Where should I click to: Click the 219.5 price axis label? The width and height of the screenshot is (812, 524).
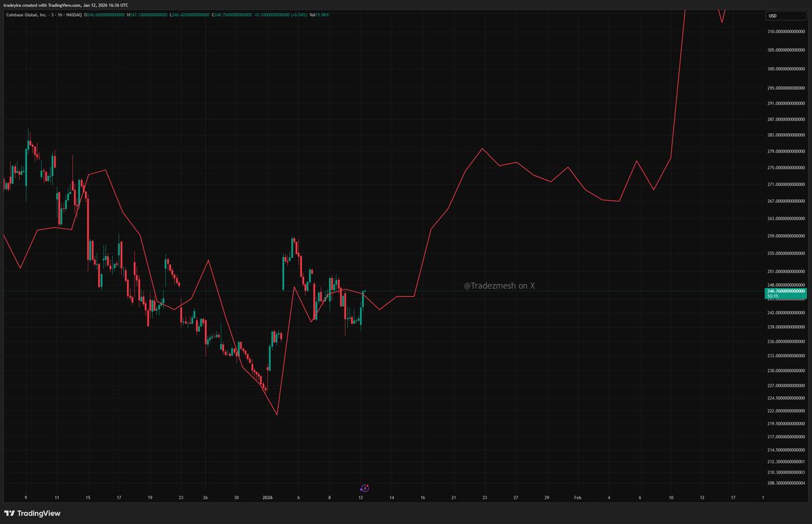(x=786, y=424)
